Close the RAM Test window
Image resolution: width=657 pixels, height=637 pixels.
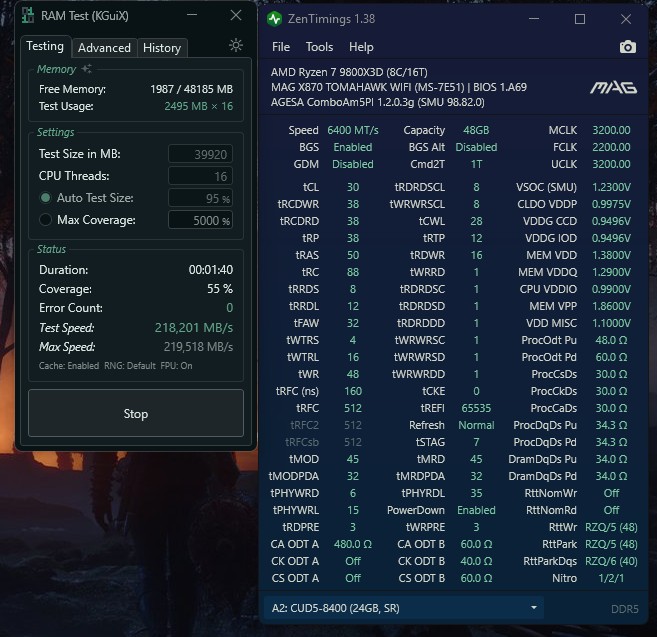pos(236,15)
